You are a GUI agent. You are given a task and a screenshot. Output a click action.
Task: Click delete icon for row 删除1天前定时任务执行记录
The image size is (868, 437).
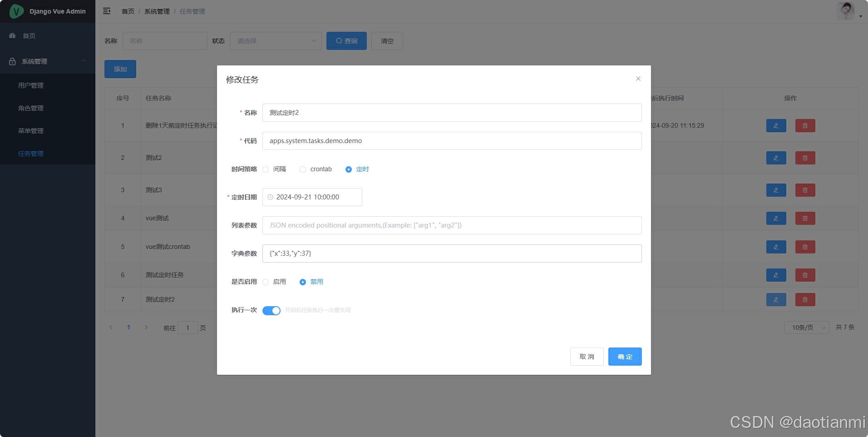[805, 125]
